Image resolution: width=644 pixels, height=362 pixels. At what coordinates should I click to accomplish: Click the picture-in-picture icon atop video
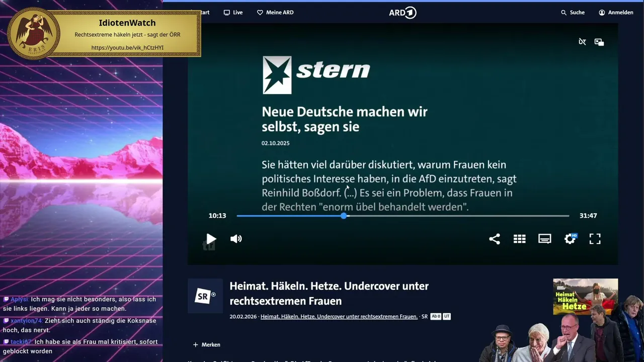point(599,42)
